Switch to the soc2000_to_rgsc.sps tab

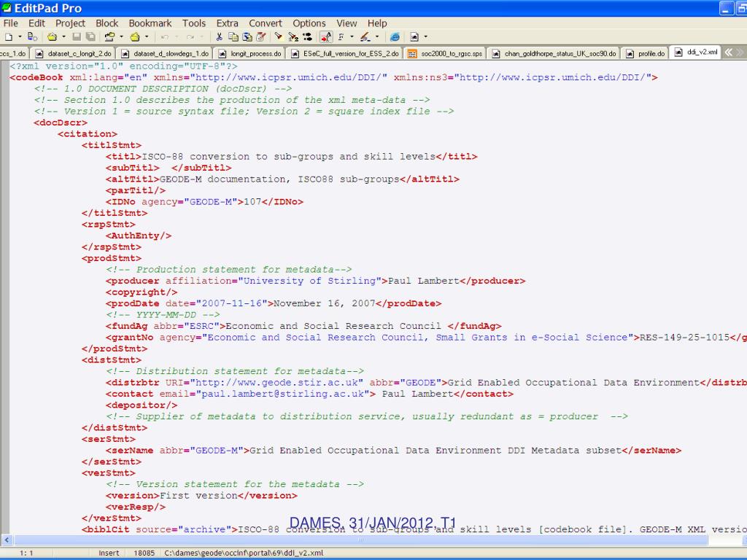pyautogui.click(x=445, y=53)
